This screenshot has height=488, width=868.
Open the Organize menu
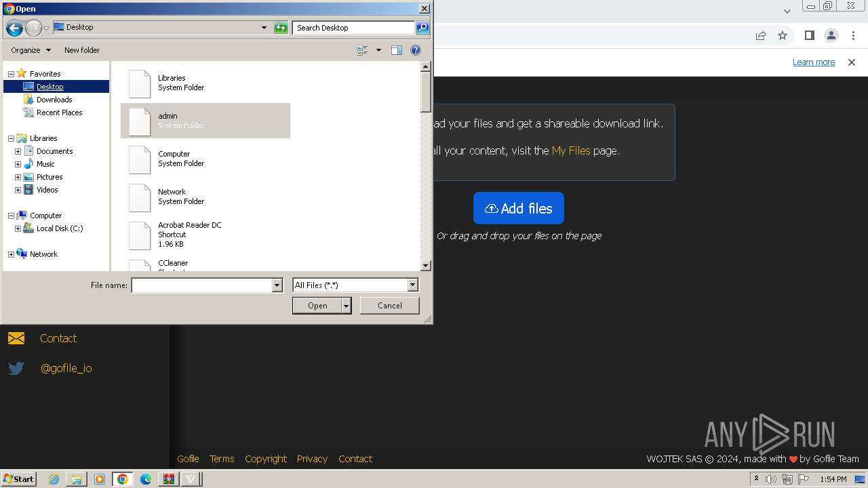[x=31, y=50]
